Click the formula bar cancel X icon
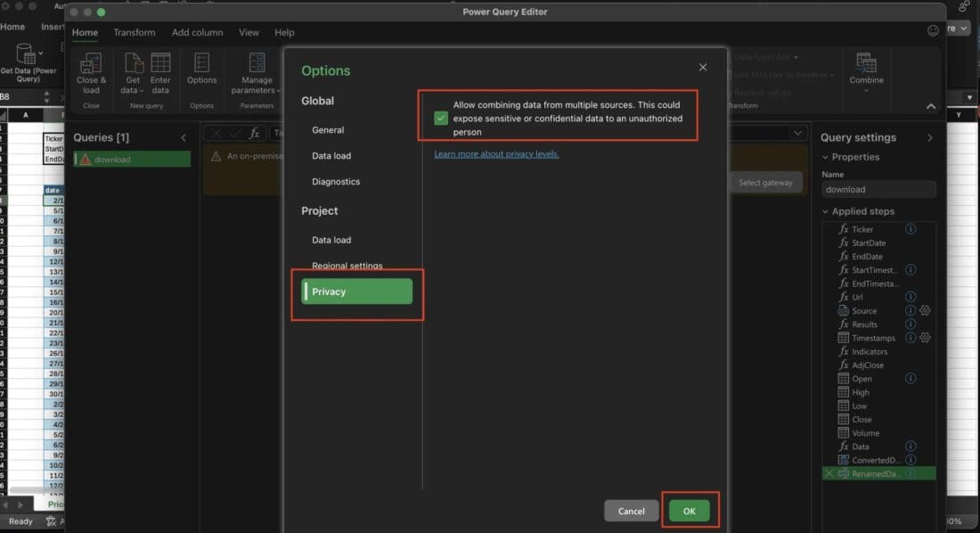 (216, 134)
